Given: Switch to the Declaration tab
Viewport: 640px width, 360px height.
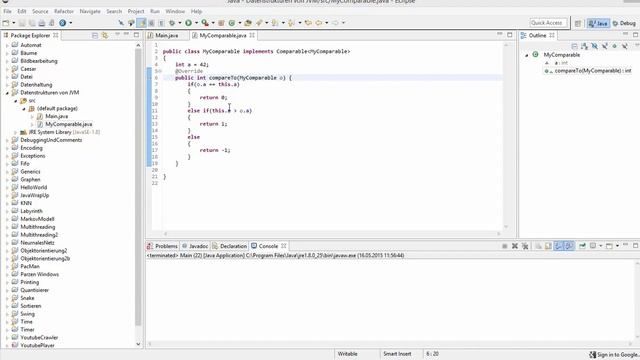Looking at the screenshot, I should [x=229, y=246].
